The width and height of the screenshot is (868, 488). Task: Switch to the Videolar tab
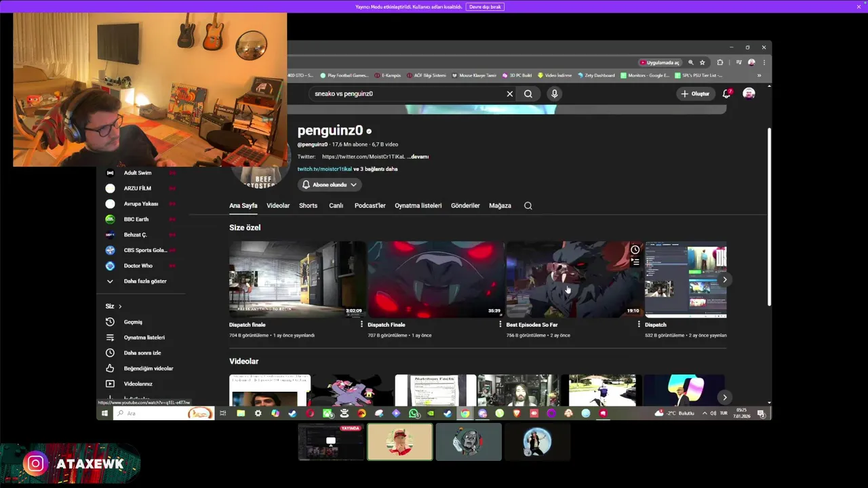(x=278, y=205)
